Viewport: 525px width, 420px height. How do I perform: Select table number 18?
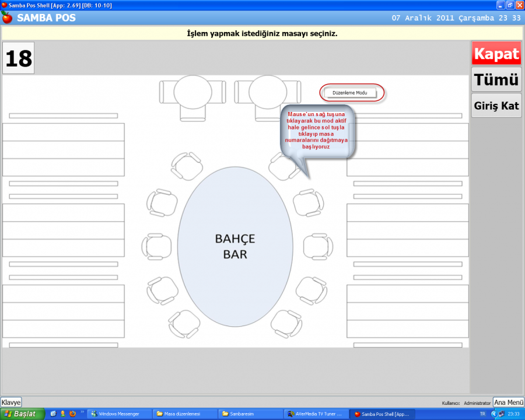click(x=19, y=58)
